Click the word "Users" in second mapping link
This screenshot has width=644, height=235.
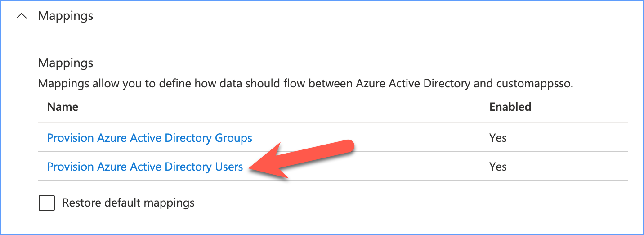click(228, 167)
